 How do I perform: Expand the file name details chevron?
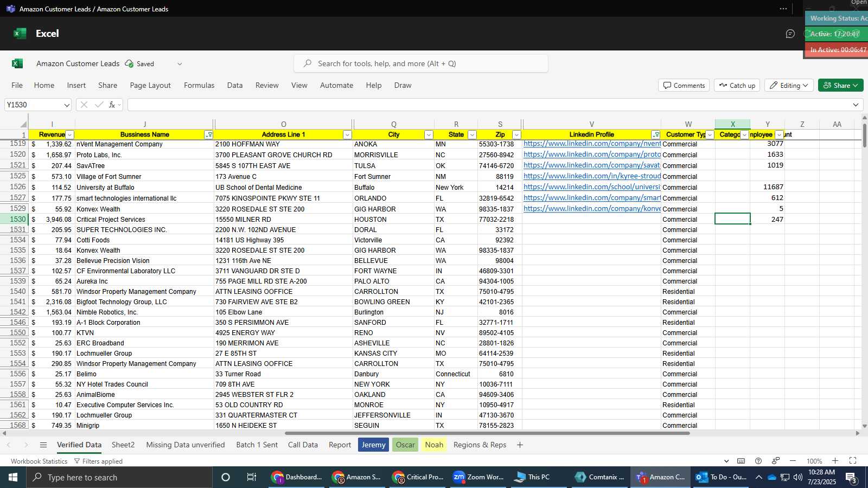click(x=180, y=63)
